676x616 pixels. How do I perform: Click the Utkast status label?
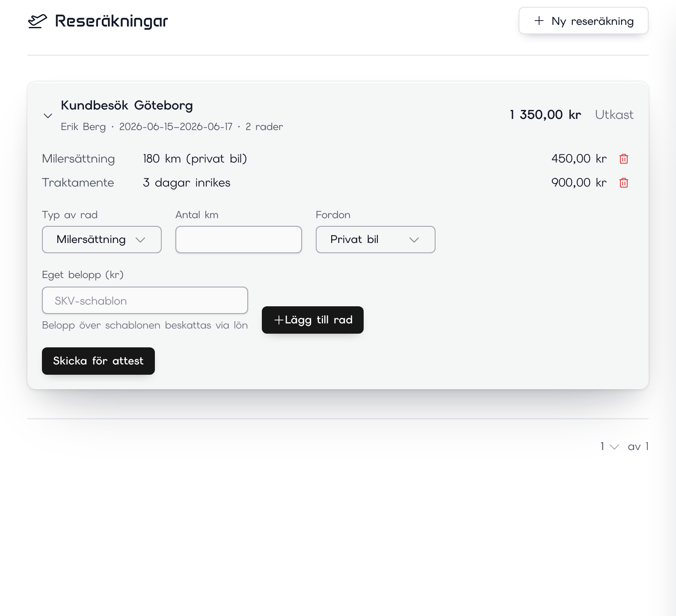coord(614,115)
